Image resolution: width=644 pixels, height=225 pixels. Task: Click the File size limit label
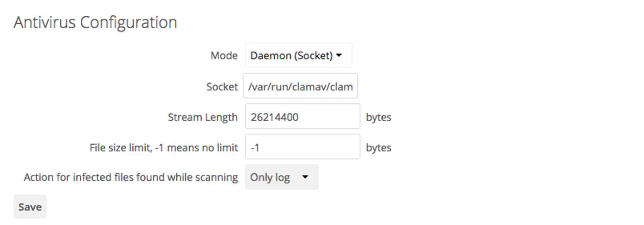163,148
